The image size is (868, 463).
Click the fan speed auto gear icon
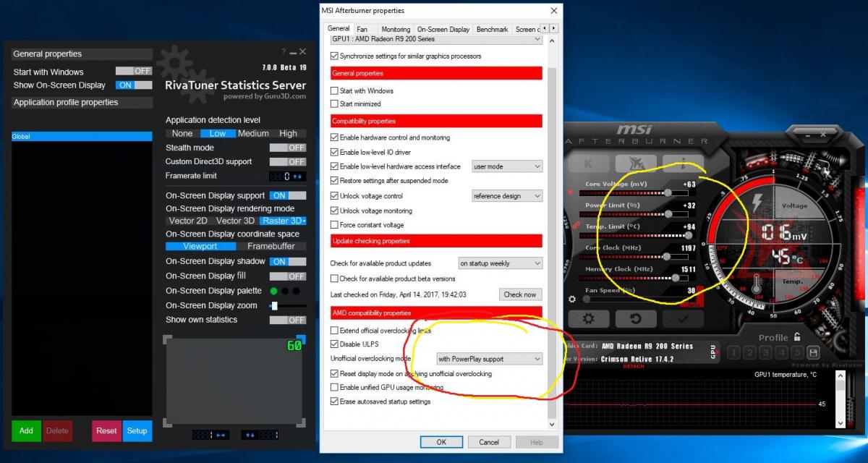[x=573, y=298]
